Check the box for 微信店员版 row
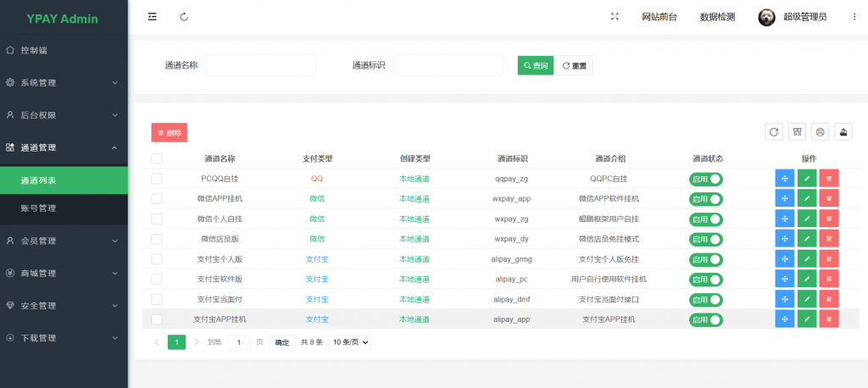 [x=157, y=239]
